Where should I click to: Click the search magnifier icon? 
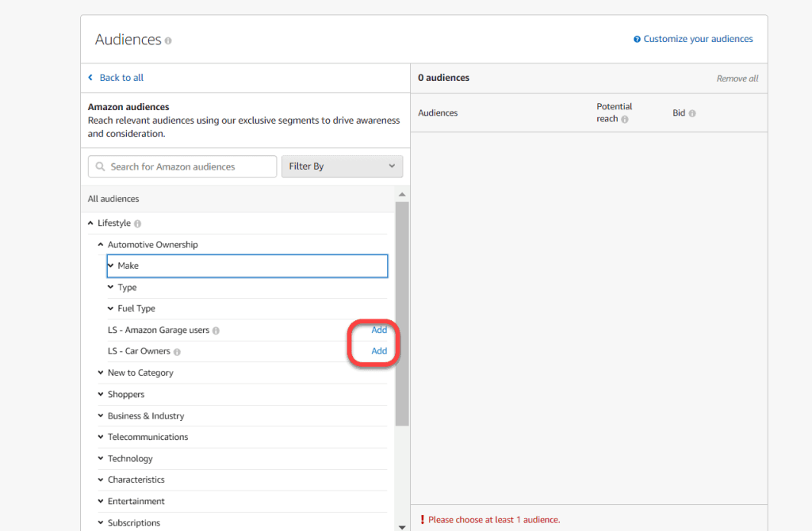100,167
